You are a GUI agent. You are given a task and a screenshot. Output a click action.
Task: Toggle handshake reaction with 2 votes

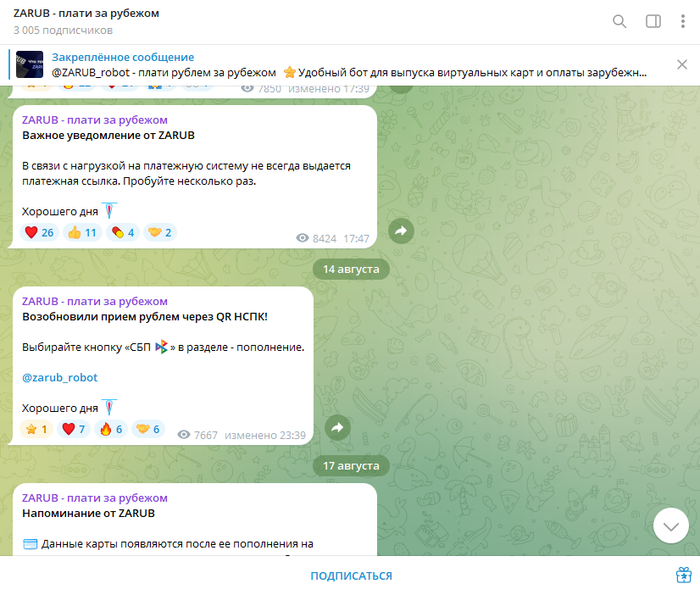pos(160,232)
